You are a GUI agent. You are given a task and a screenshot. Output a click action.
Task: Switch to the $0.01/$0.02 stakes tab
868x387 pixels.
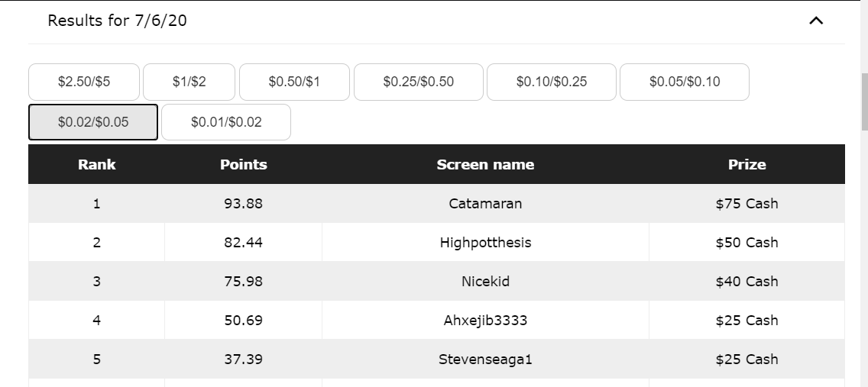coord(226,122)
